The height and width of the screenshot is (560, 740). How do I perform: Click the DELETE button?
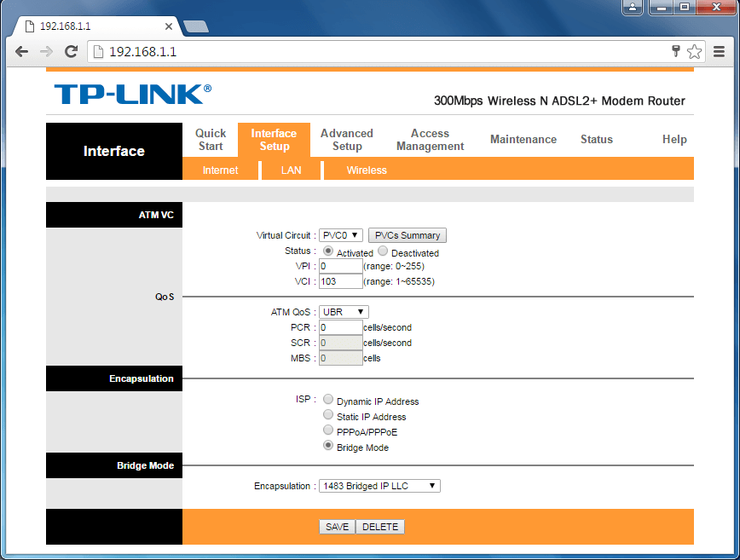click(x=380, y=527)
